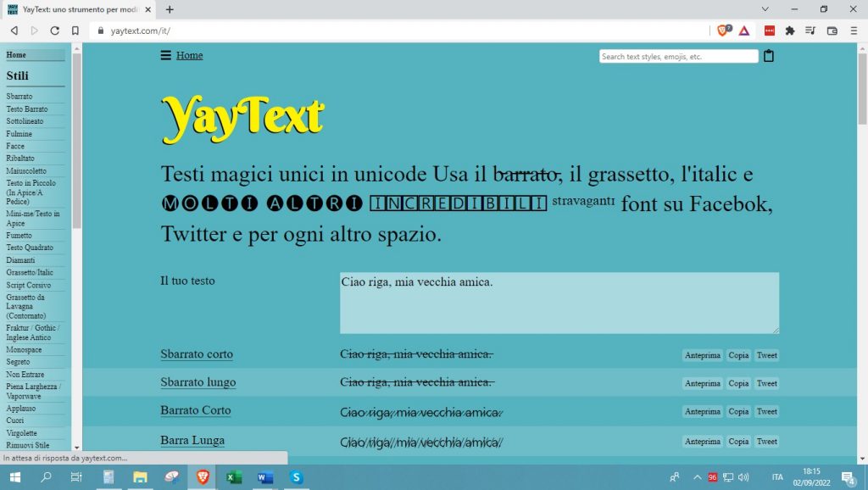
Task: Open the browser Extensions puzzle icon
Action: click(x=789, y=30)
